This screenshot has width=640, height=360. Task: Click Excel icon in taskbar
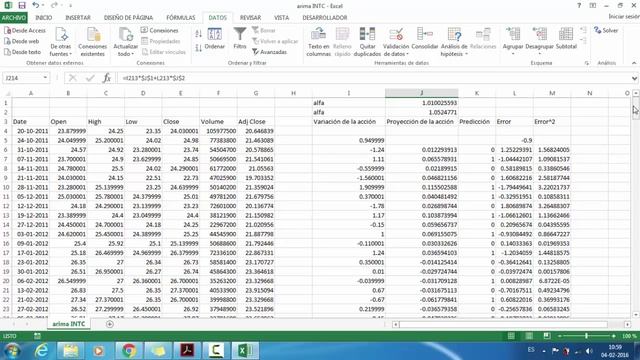pyautogui.click(x=245, y=351)
